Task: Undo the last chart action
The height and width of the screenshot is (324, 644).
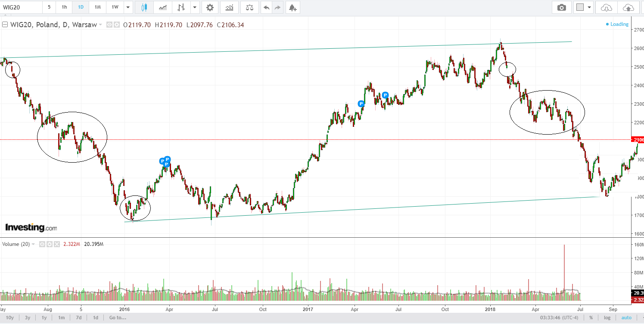Action: 266,7
